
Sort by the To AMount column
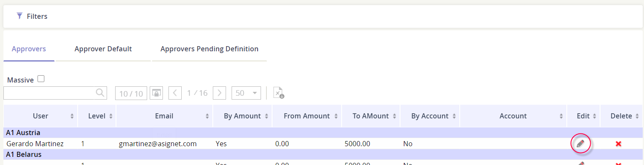click(x=371, y=116)
